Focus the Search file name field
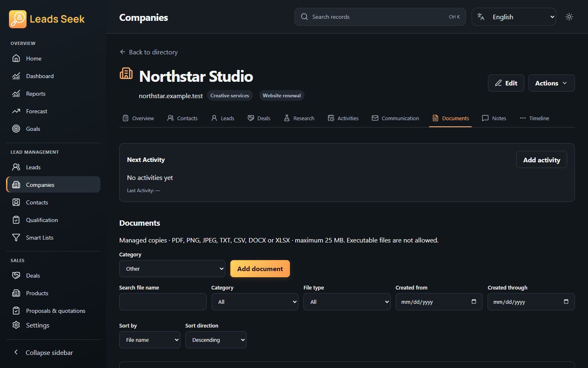 coord(163,302)
